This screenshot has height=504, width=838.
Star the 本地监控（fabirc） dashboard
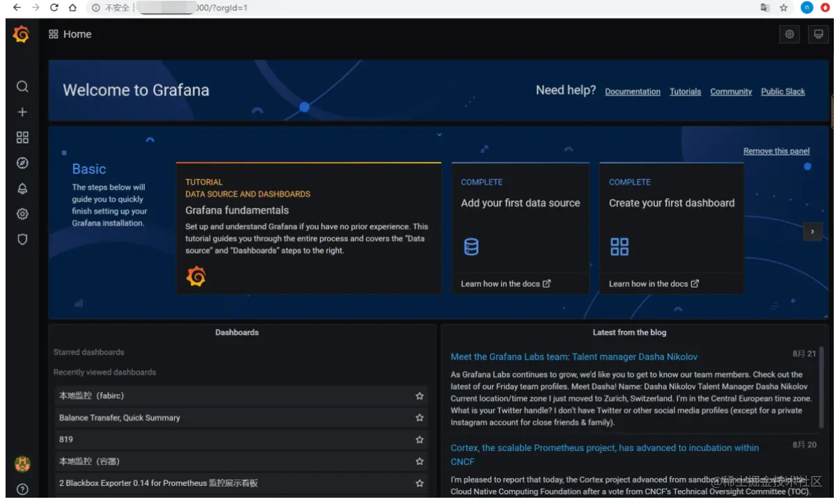[x=420, y=396]
